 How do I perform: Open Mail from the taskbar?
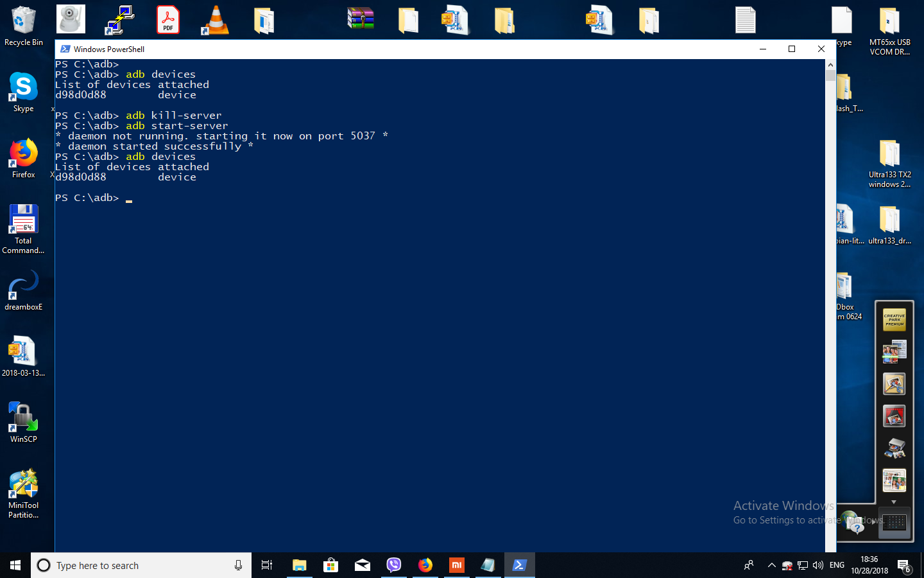[x=362, y=565]
